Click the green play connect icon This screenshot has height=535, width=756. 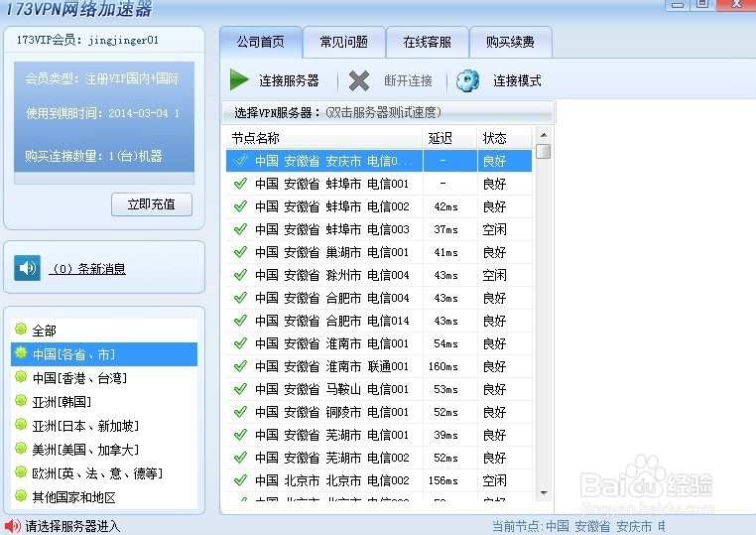click(239, 80)
